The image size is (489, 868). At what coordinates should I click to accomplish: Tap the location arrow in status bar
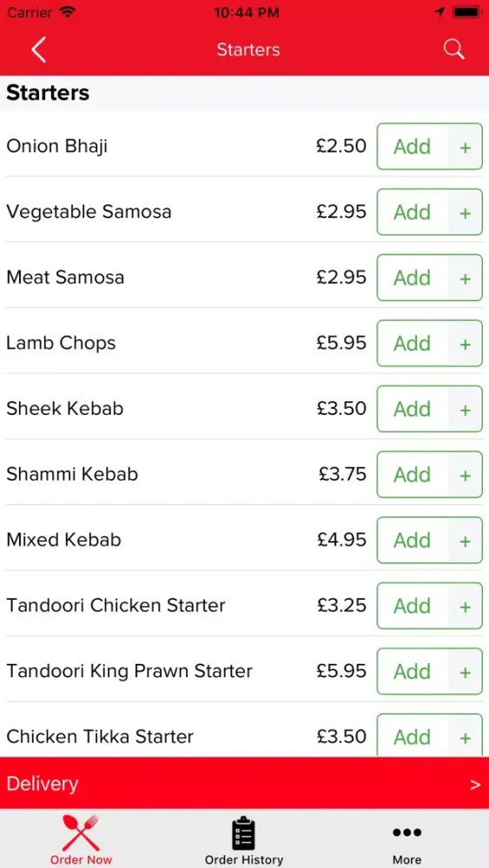pyautogui.click(x=439, y=12)
